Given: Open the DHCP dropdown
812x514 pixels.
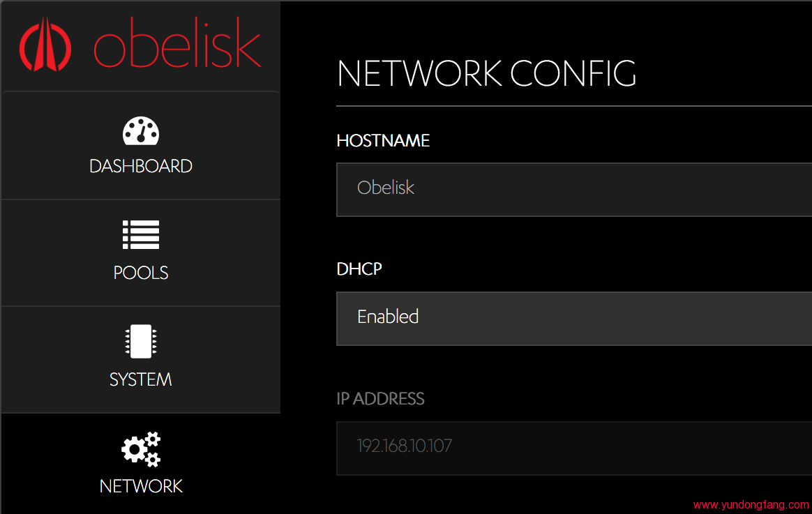Looking at the screenshot, I should (573, 318).
